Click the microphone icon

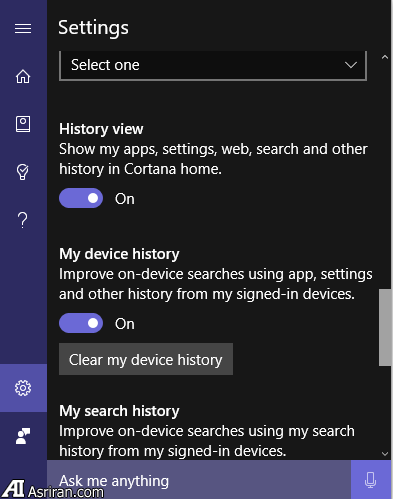click(370, 480)
